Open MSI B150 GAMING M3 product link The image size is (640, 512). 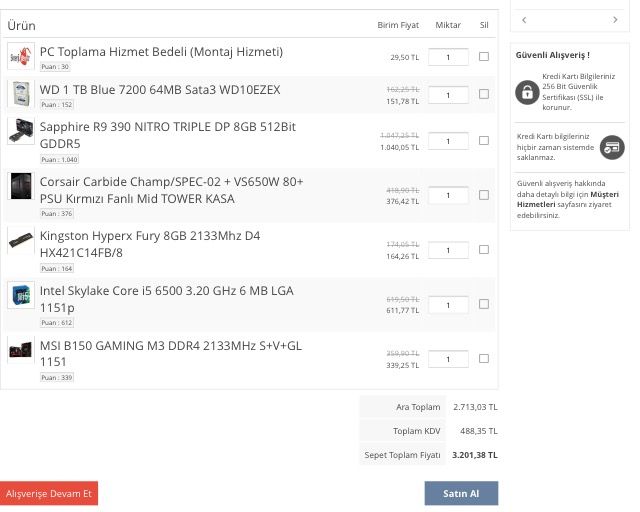click(x=171, y=354)
